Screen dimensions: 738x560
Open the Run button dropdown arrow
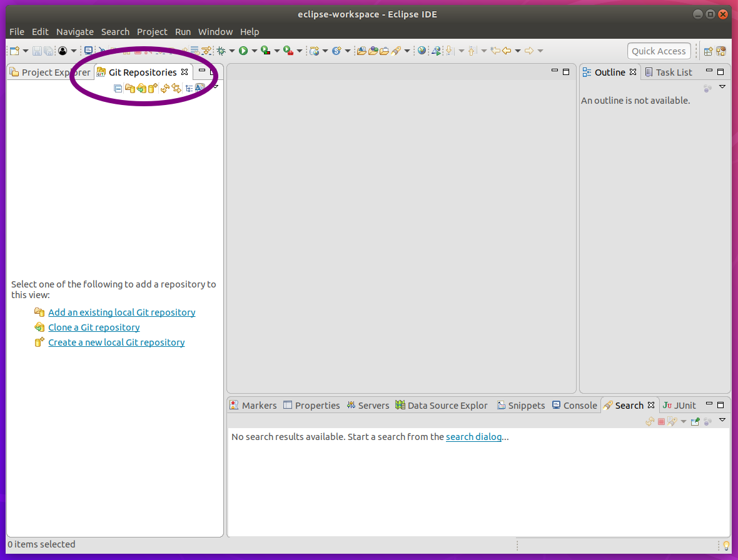coord(254,51)
